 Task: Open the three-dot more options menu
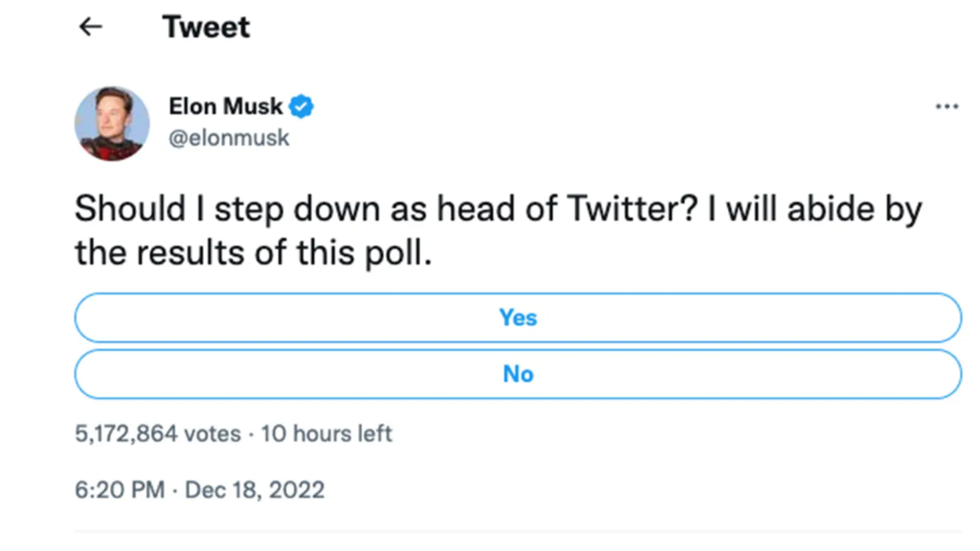click(947, 106)
